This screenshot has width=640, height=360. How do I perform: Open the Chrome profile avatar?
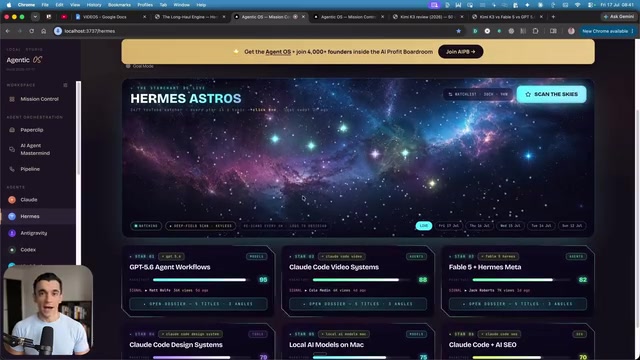tap(571, 31)
